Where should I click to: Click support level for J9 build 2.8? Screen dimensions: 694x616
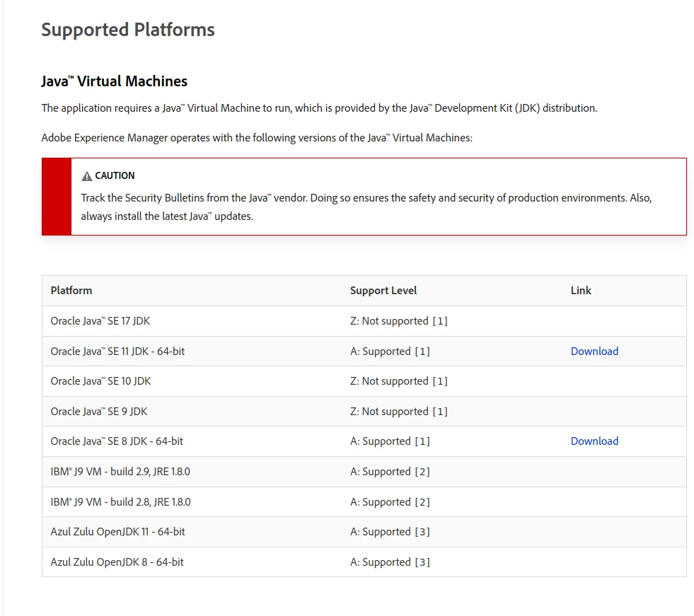[x=390, y=502]
